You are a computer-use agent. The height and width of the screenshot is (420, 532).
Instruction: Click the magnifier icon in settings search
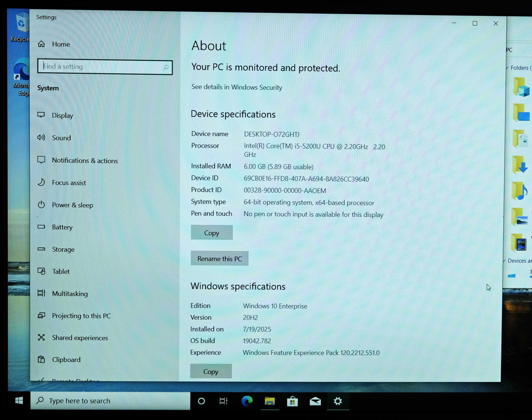coord(166,67)
